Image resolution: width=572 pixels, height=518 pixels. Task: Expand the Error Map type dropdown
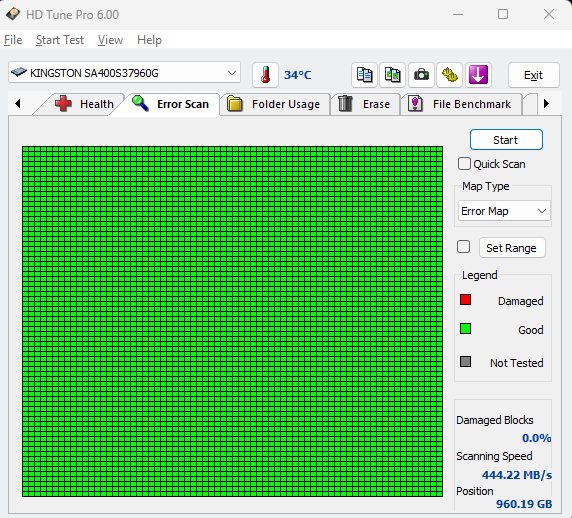[x=504, y=211]
